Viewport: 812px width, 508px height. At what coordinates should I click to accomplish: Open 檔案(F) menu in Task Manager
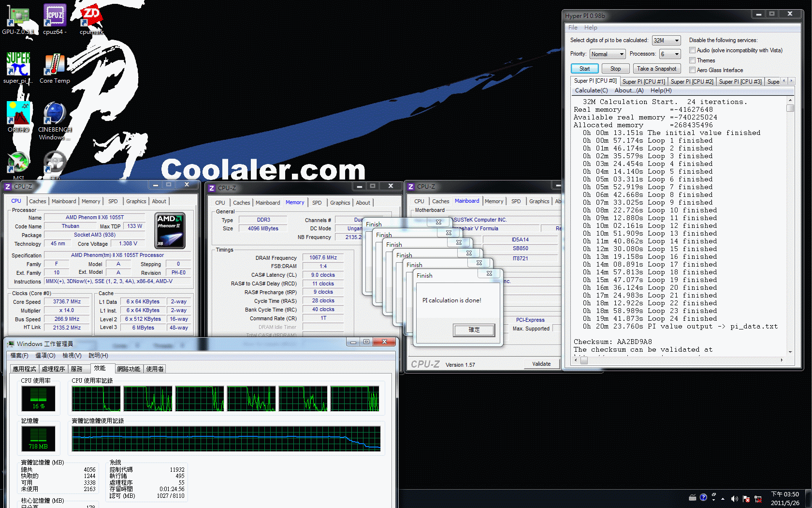tap(19, 356)
